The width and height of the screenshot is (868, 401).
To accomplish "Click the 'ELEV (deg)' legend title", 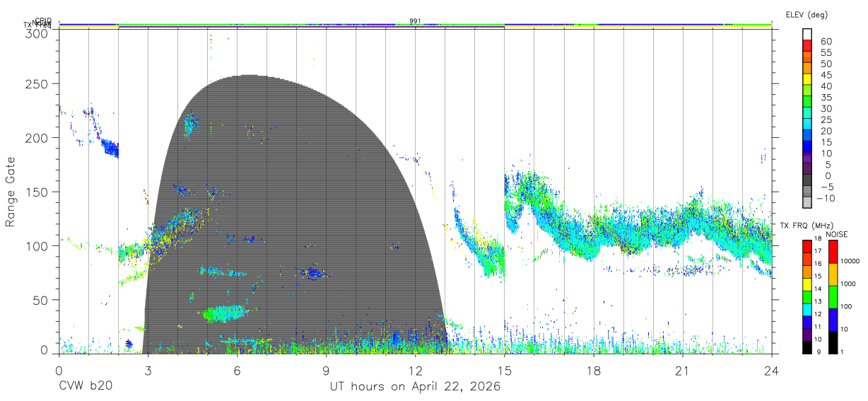I will 807,14.
